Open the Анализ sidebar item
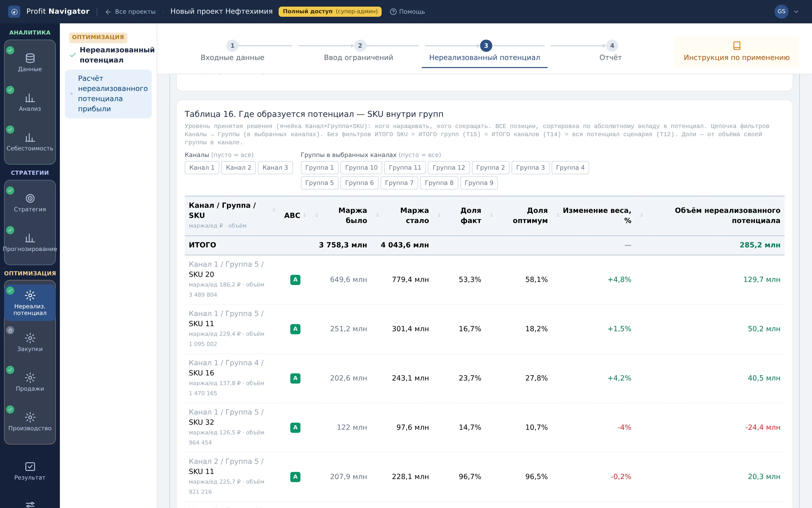This screenshot has width=812, height=508. tap(30, 102)
